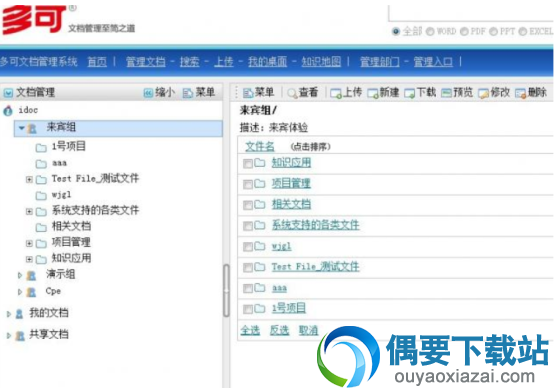Open 搜索 in the navigation bar
This screenshot has width=560, height=388.
[190, 62]
